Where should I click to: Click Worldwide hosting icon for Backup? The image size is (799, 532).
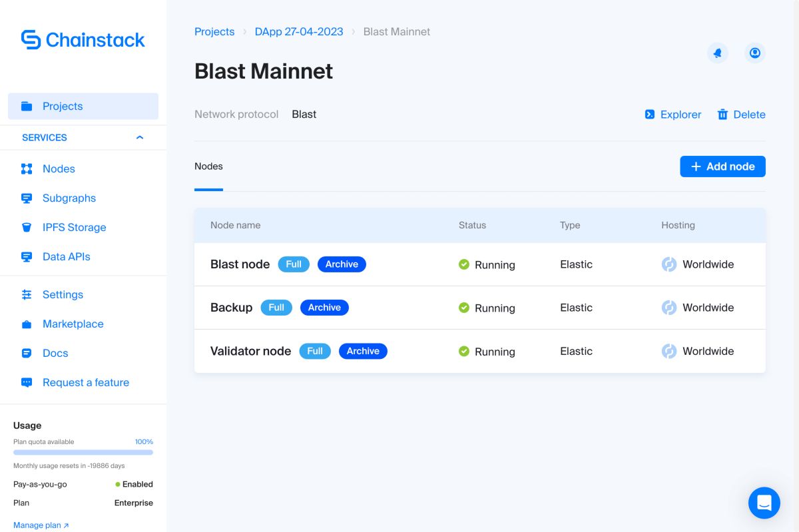click(x=669, y=308)
